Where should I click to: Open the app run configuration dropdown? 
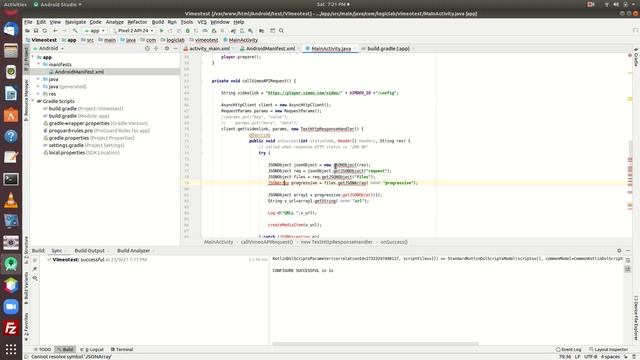(x=95, y=31)
